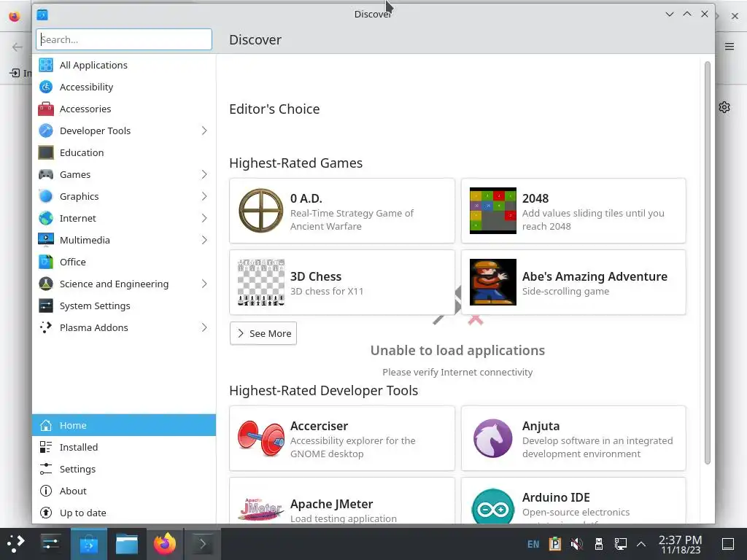Open the 0 A.D. application card title

(306, 198)
